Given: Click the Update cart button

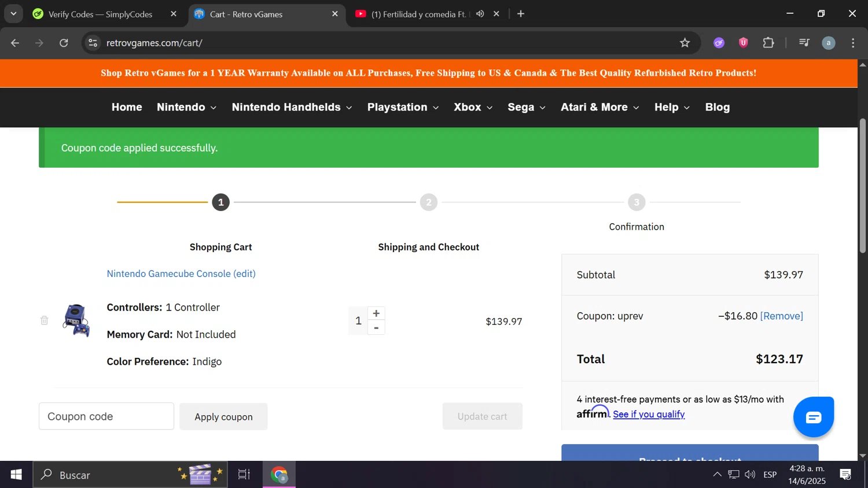Looking at the screenshot, I should tap(482, 416).
